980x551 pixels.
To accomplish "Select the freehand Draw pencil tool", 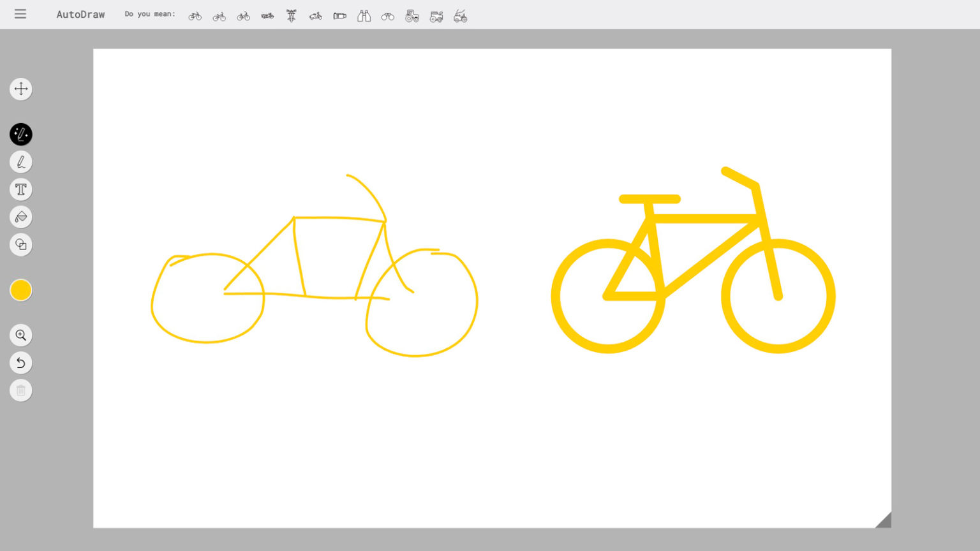I will point(21,162).
